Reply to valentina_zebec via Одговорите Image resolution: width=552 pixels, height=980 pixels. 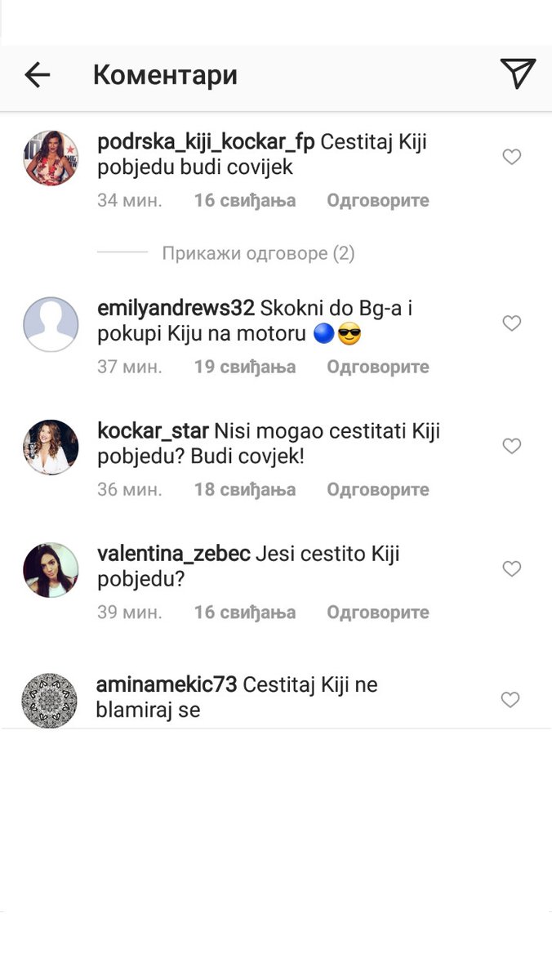[x=378, y=612]
